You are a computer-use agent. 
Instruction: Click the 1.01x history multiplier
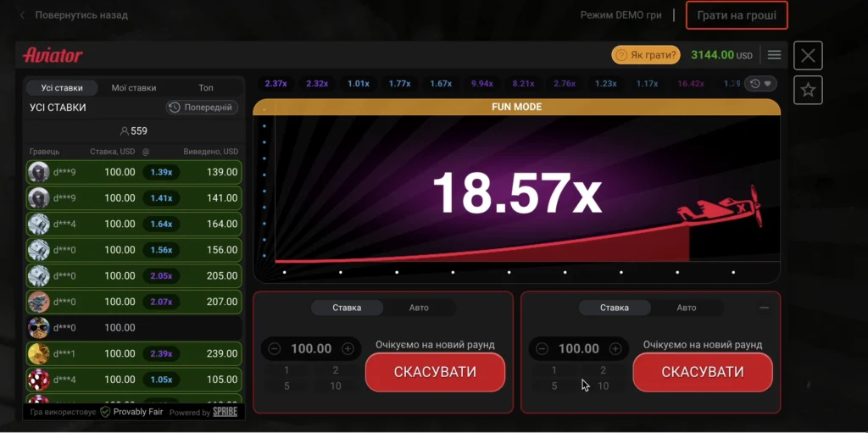point(359,84)
